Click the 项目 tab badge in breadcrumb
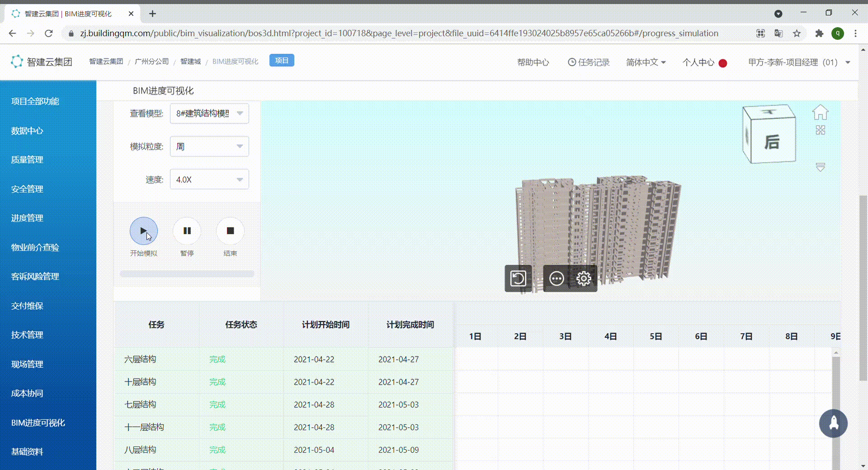Viewport: 868px width, 470px height. pos(282,60)
